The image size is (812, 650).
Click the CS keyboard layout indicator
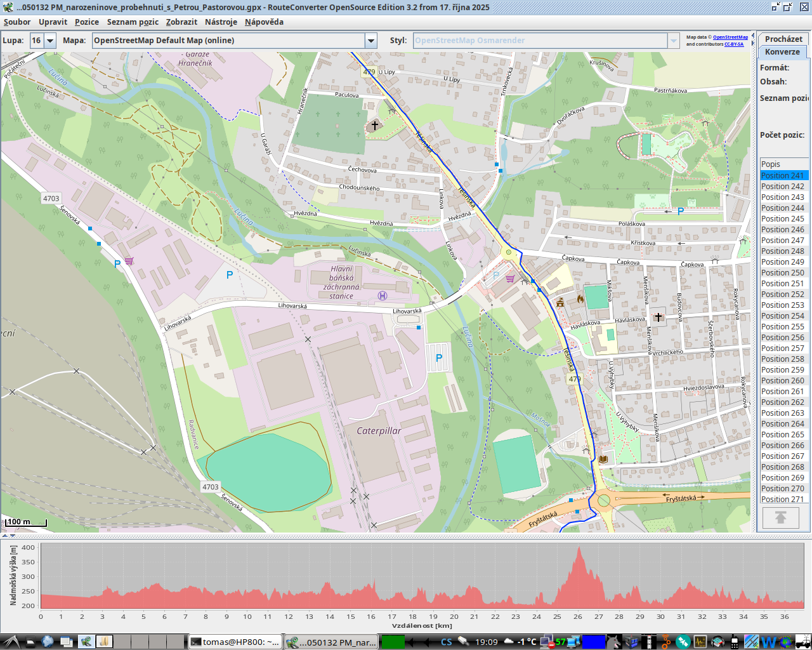coord(447,642)
